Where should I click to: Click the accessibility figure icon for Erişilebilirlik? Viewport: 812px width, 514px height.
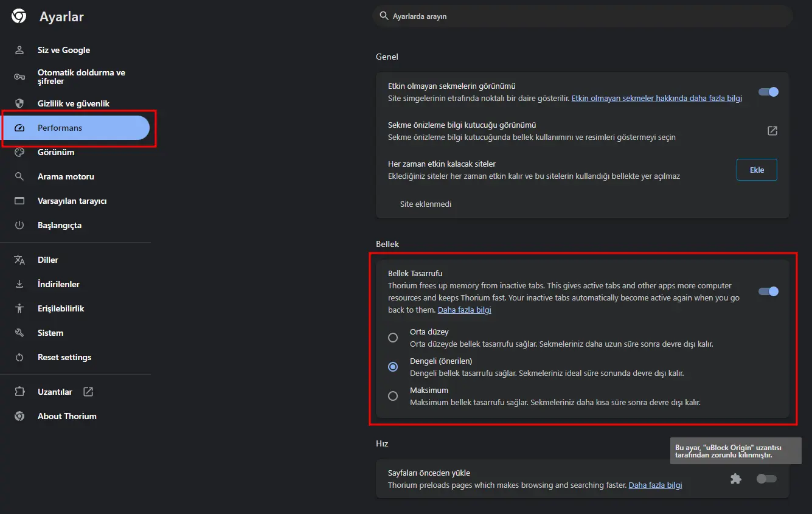click(x=19, y=308)
